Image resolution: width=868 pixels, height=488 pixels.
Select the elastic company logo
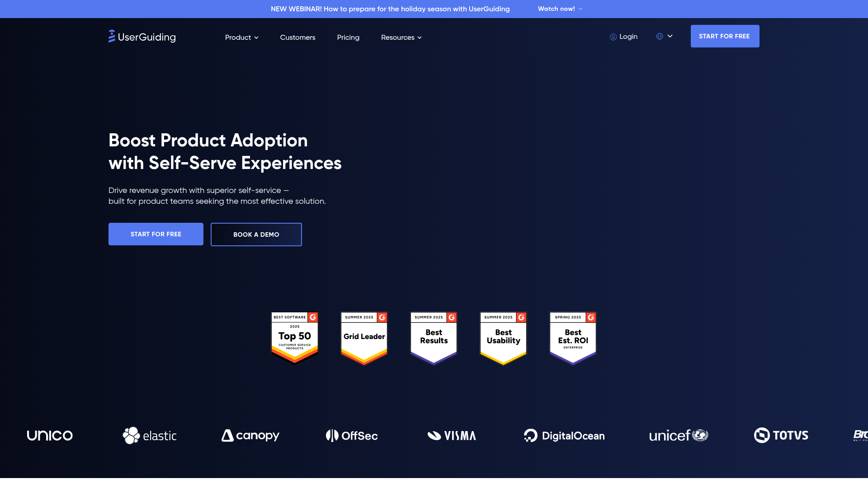[149, 435]
